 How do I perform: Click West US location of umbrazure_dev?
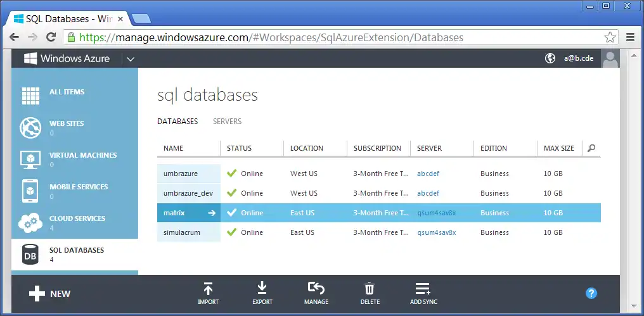click(304, 193)
